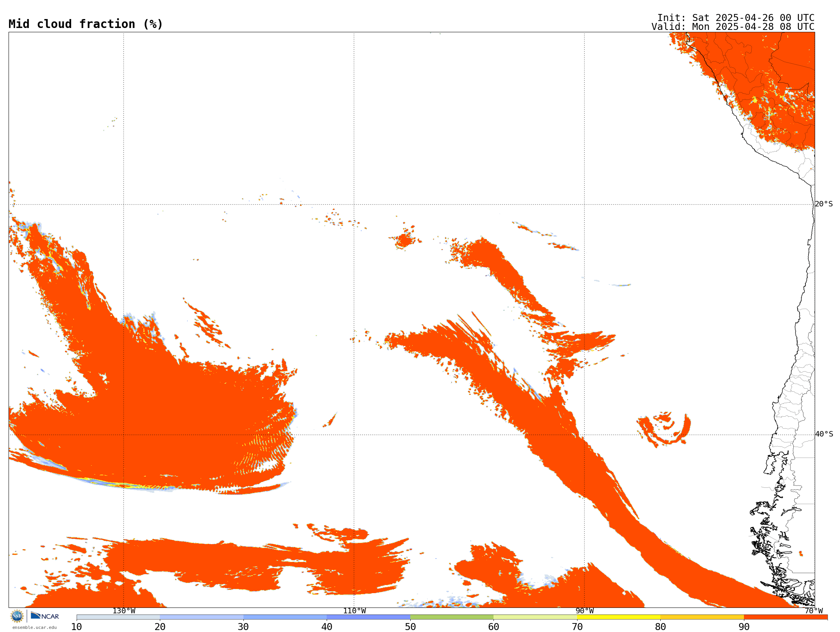
Task: Click the 130°W longitude label
Action: pyautogui.click(x=124, y=611)
